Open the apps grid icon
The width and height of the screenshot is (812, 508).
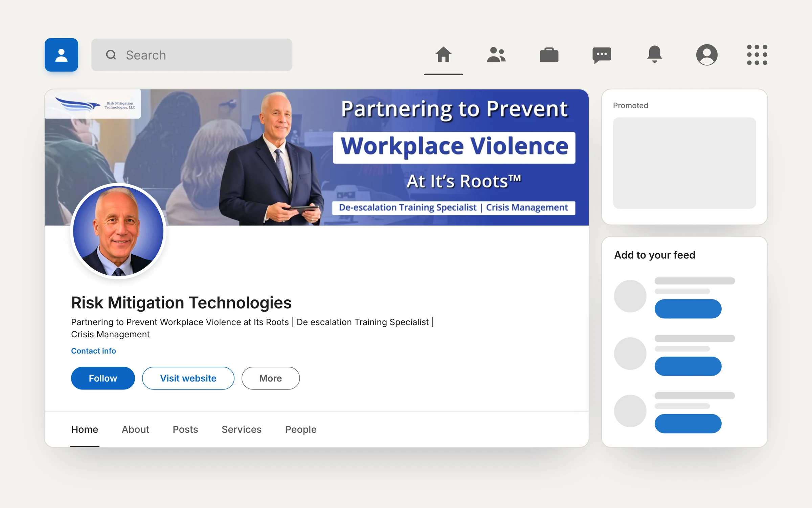tap(757, 55)
